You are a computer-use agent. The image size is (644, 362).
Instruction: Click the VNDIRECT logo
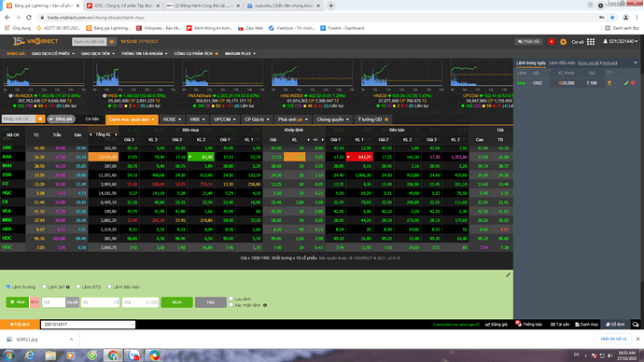pos(35,41)
